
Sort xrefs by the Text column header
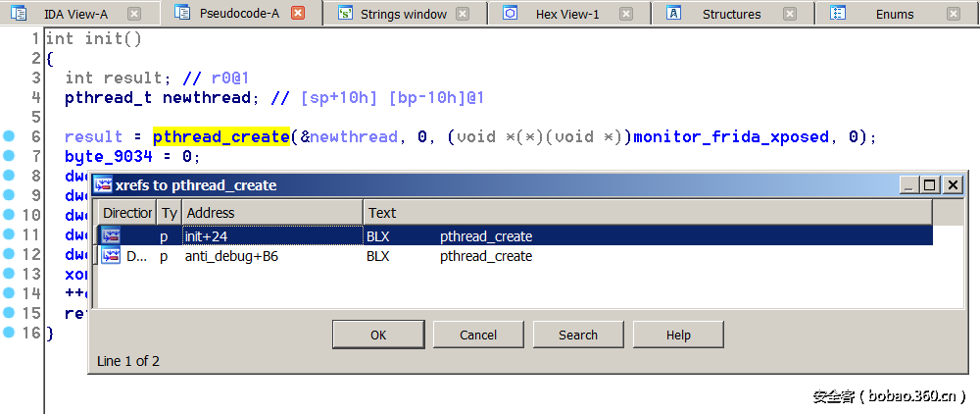[x=647, y=212]
